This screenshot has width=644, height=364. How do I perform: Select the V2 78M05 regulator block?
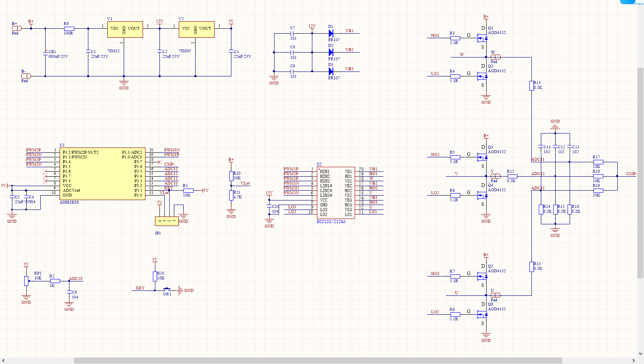pyautogui.click(x=196, y=30)
